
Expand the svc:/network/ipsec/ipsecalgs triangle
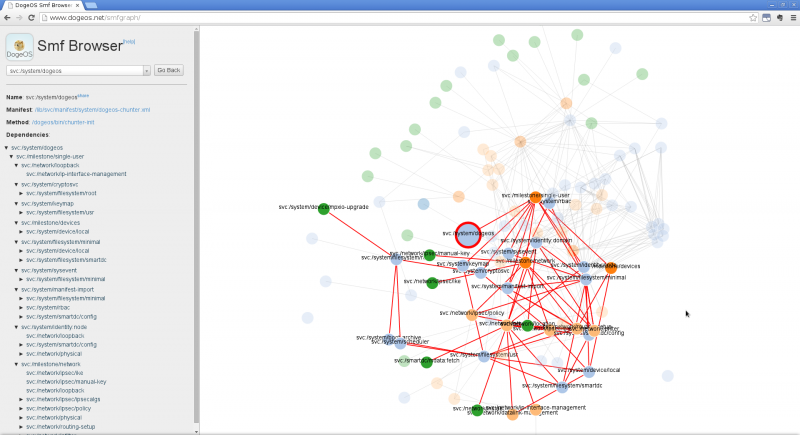[x=21, y=399]
